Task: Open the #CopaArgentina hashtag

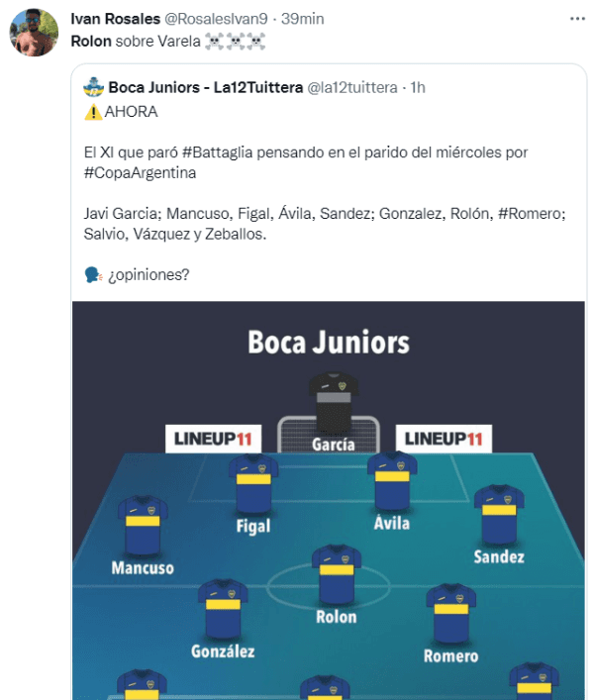Action: coord(141,172)
